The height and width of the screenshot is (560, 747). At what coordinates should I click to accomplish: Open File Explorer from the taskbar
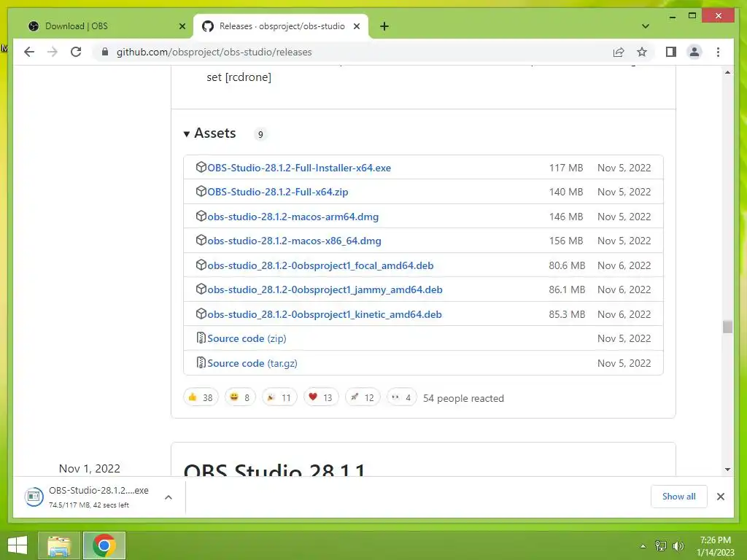[59, 545]
